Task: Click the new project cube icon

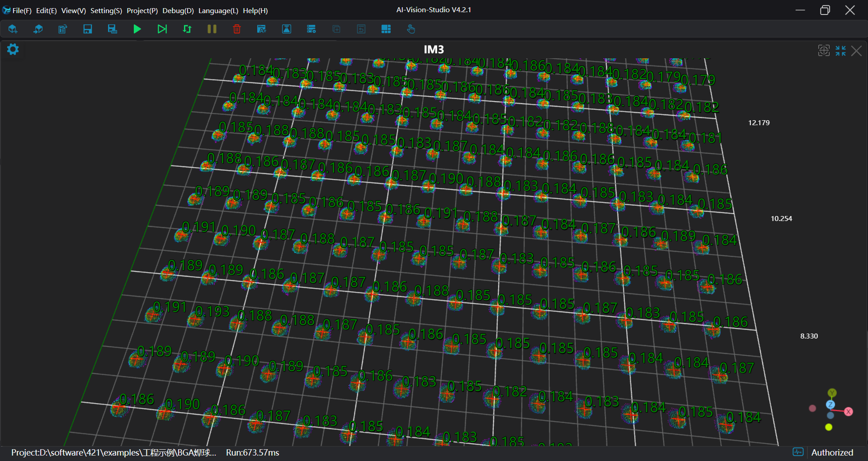Action: point(13,29)
